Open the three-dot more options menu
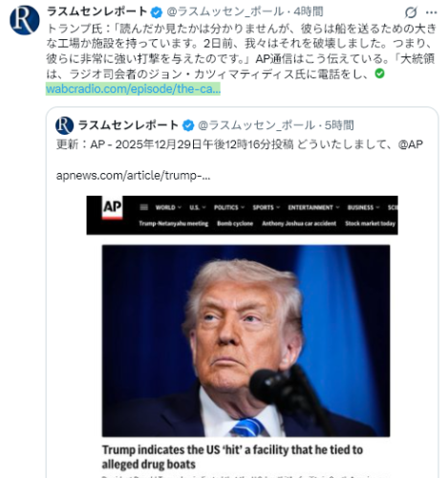 431,12
